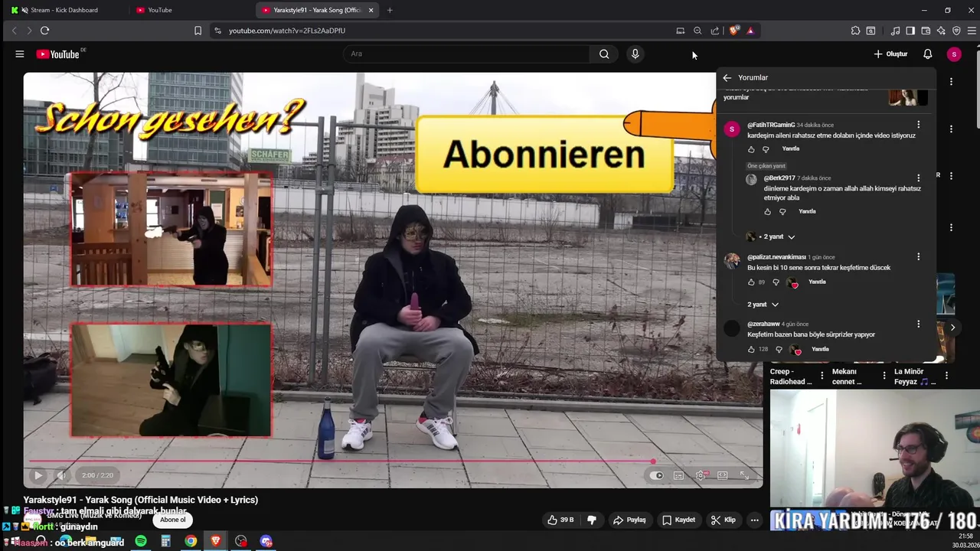Image resolution: width=980 pixels, height=551 pixels.
Task: Reply 'Yanıtla' to @zerahaww's comment
Action: [820, 349]
